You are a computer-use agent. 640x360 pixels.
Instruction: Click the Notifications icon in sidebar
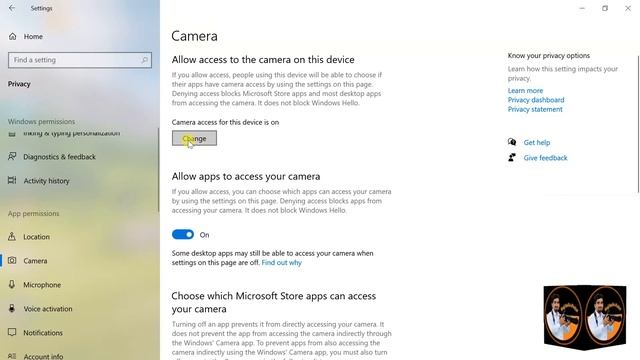click(x=12, y=332)
